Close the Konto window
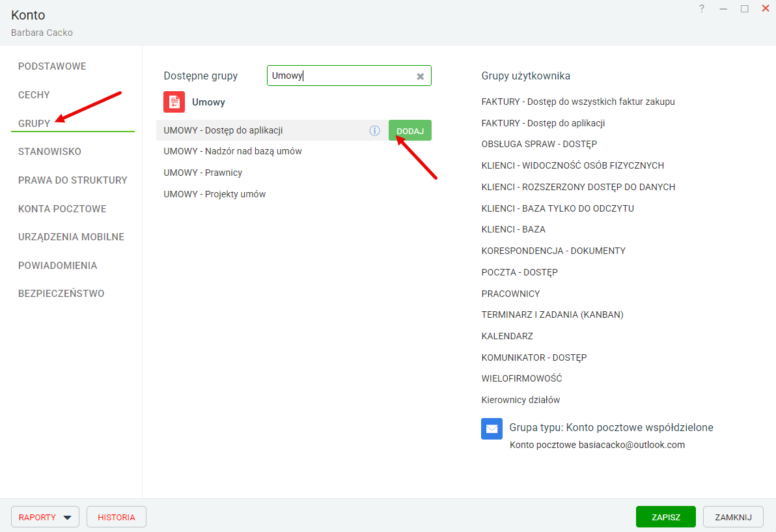 765,8
